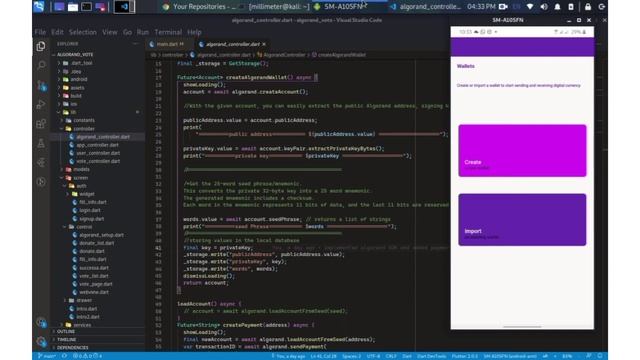Image resolution: width=640 pixels, height=360 pixels.
Task: Open the Edit menu
Action: [57, 32]
